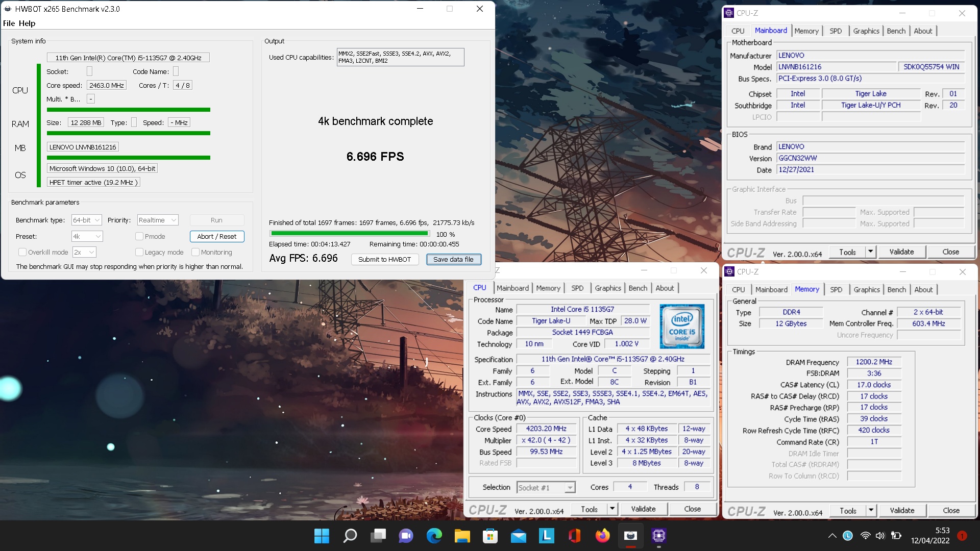Click the Core speed 2463.0 MHz field
This screenshot has height=551, width=980.
(107, 85)
